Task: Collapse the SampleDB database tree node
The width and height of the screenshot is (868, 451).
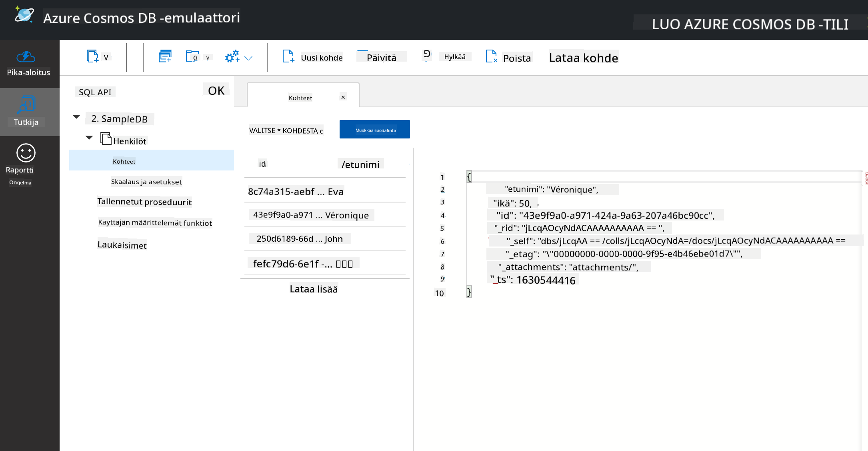Action: click(76, 117)
